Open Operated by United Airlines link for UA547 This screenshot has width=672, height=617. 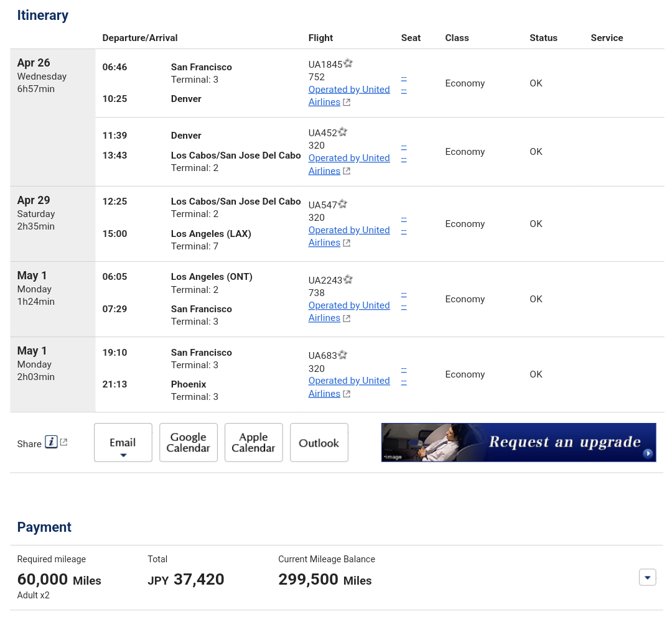[348, 230]
